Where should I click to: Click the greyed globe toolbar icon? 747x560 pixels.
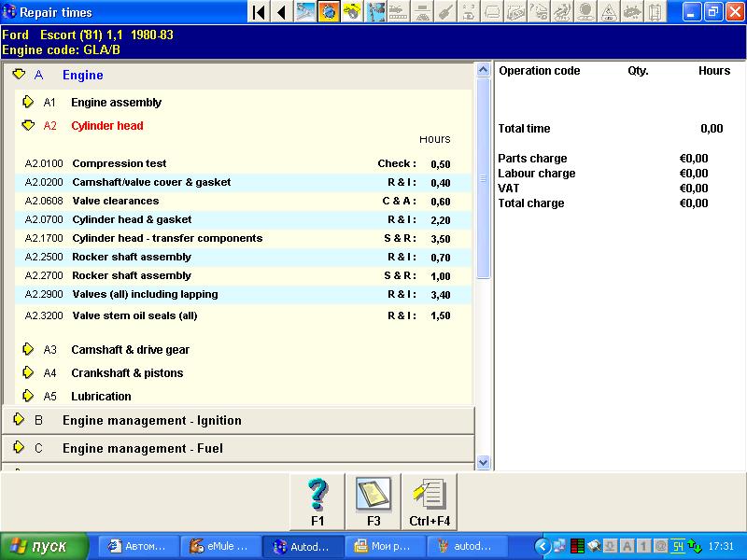[x=585, y=12]
